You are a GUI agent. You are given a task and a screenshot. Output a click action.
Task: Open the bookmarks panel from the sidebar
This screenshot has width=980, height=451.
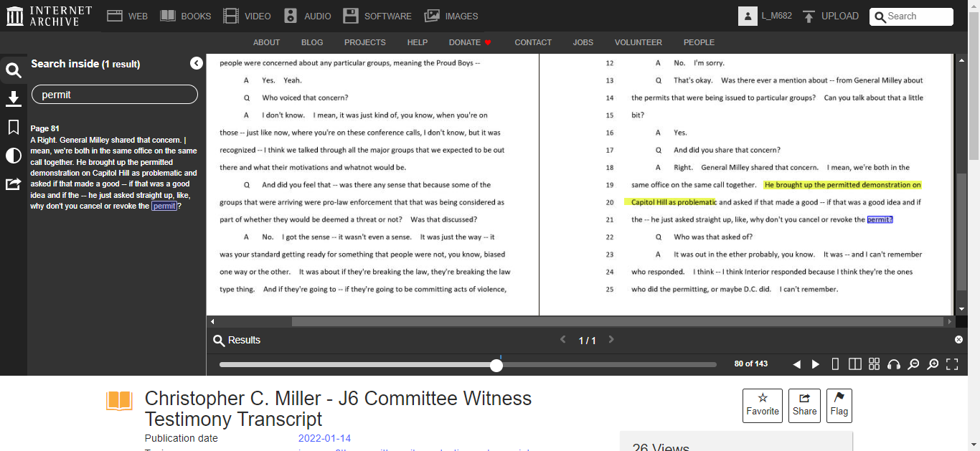point(13,127)
